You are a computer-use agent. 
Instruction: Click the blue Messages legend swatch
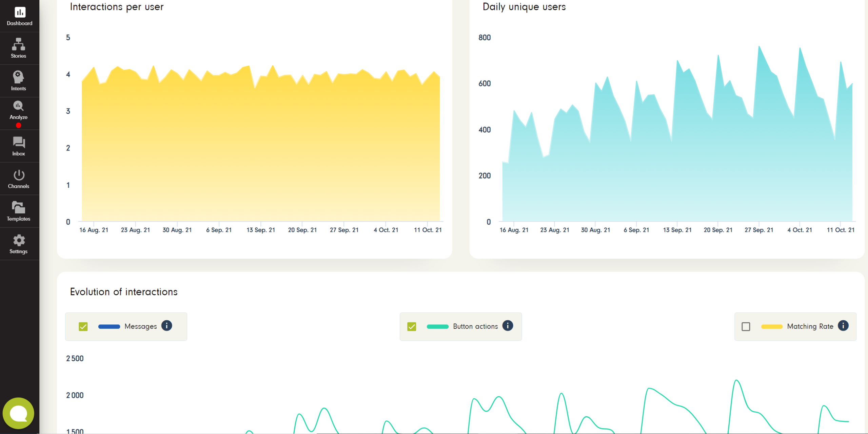[x=109, y=326]
